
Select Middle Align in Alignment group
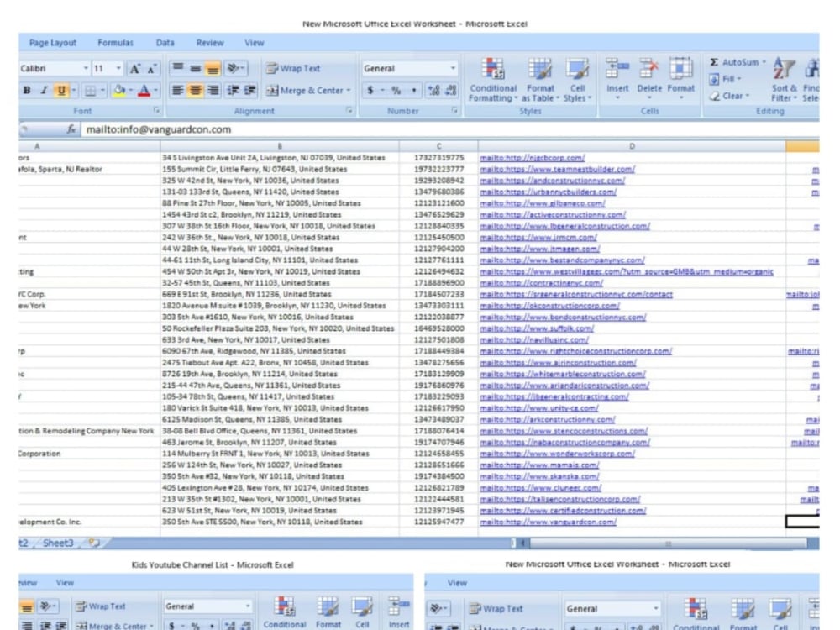196,68
